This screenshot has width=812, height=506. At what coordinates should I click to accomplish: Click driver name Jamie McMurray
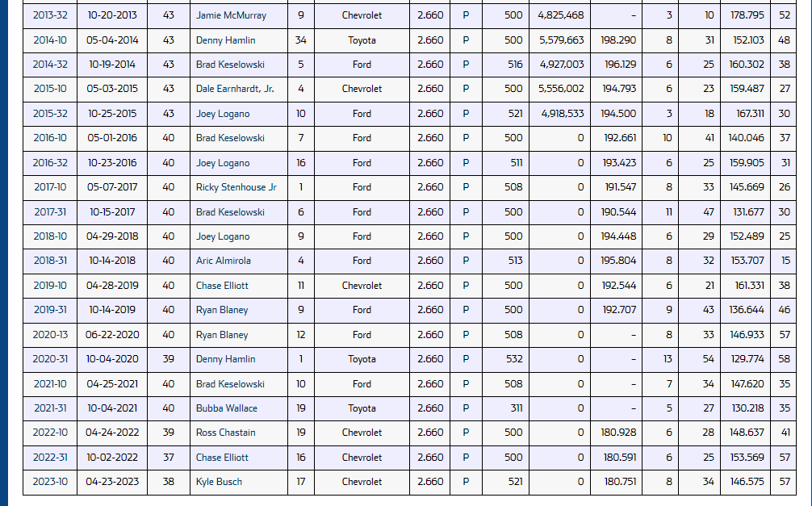click(231, 15)
